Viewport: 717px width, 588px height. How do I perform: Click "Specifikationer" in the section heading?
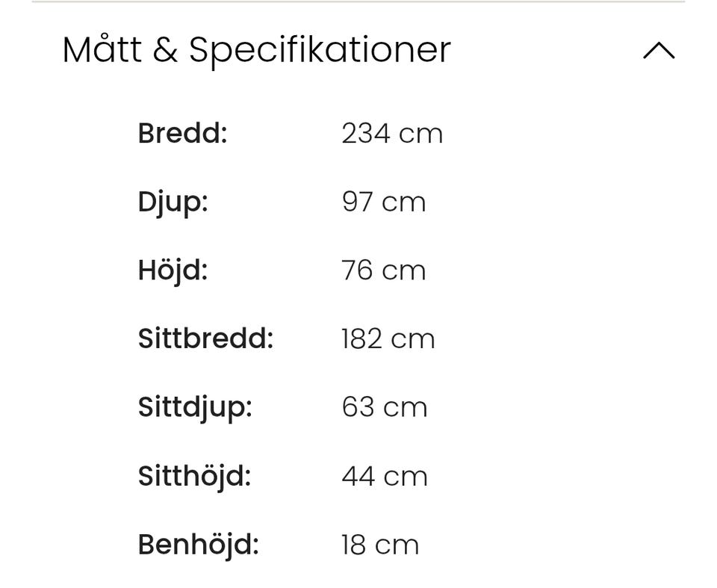(x=320, y=50)
